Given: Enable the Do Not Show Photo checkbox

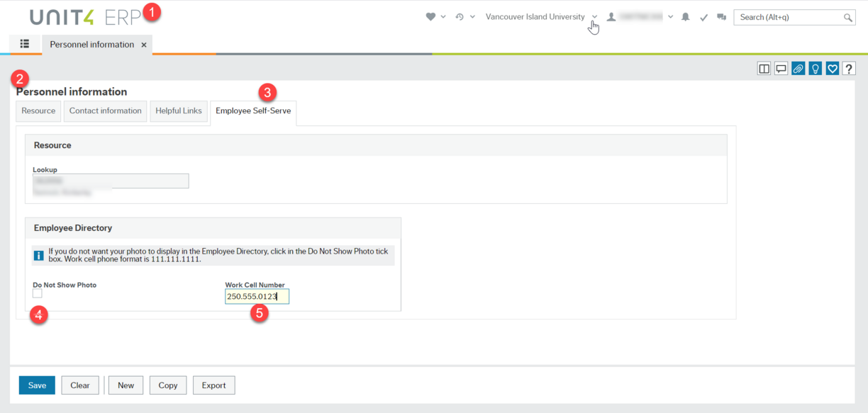Looking at the screenshot, I should (x=36, y=293).
